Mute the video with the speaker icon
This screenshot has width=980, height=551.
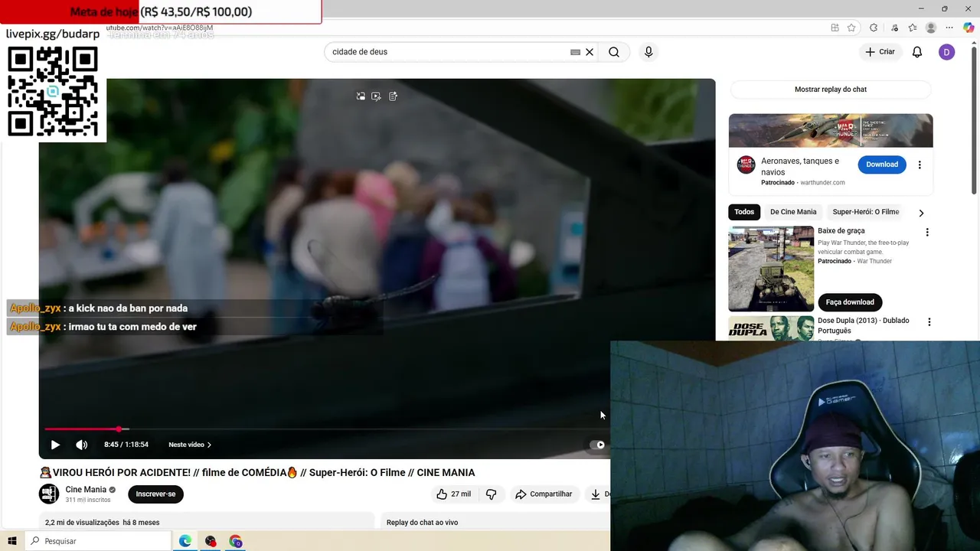(81, 445)
